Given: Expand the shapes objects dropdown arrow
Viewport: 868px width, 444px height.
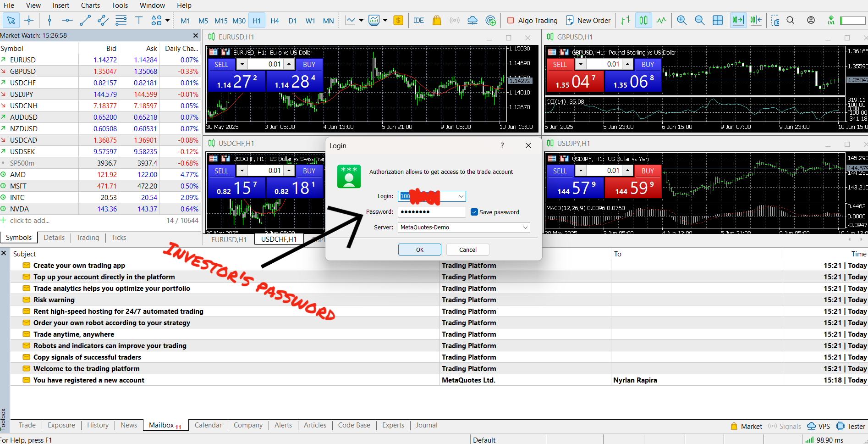Looking at the screenshot, I should [x=167, y=20].
